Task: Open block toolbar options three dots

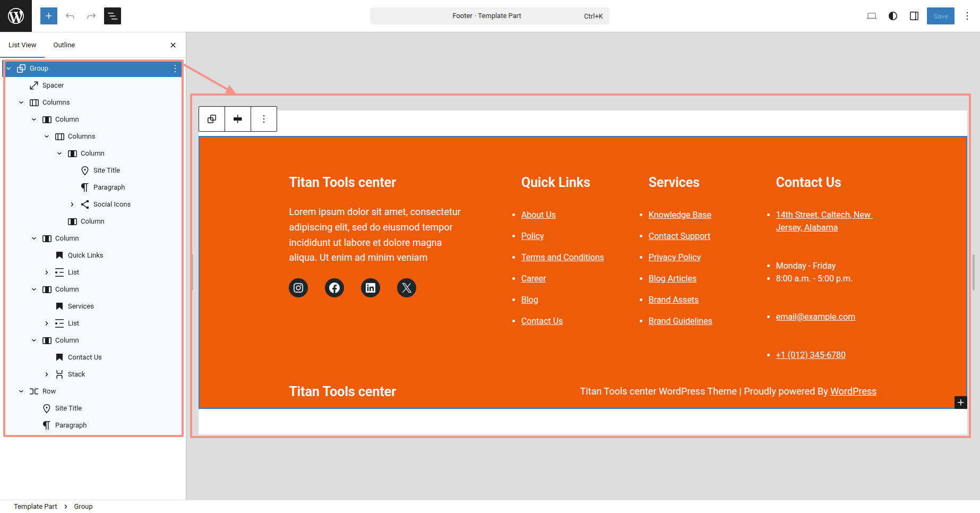Action: pyautogui.click(x=264, y=119)
